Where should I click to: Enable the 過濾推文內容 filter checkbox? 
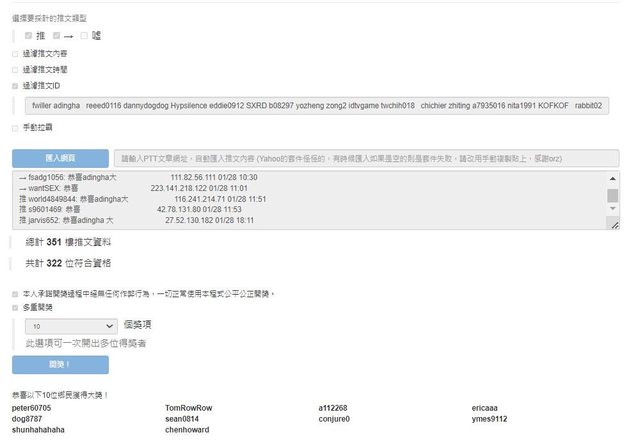tap(15, 54)
